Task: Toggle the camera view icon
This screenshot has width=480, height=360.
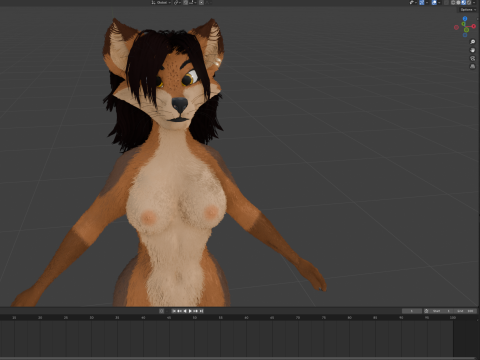Action: coord(472,58)
